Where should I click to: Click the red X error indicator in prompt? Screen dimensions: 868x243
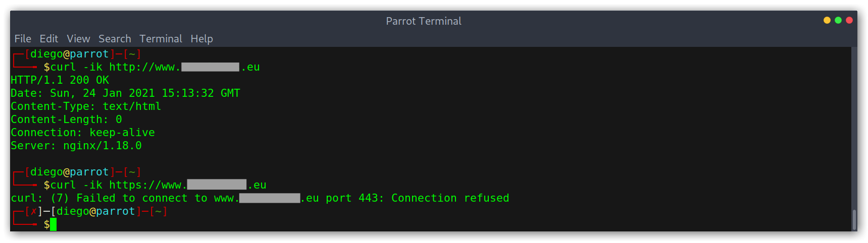[34, 212]
